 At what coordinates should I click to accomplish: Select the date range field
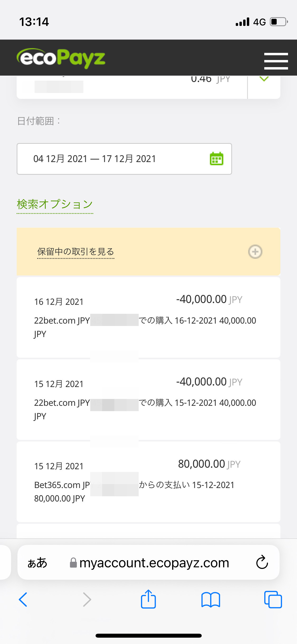pos(124,159)
